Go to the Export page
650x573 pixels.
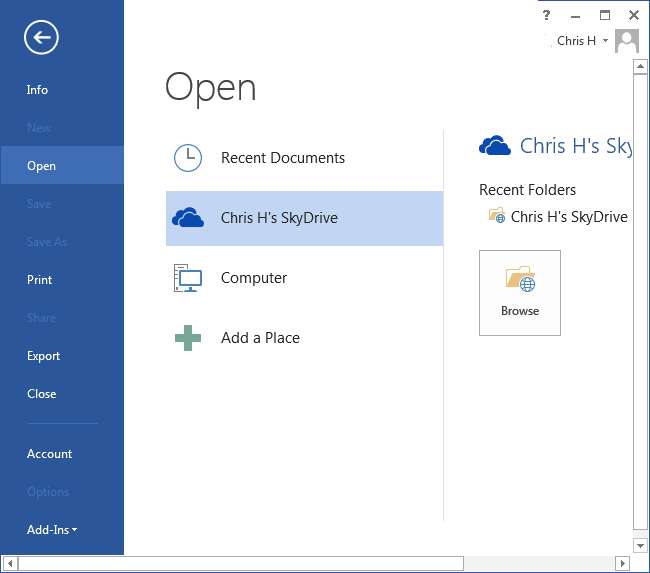[43, 356]
